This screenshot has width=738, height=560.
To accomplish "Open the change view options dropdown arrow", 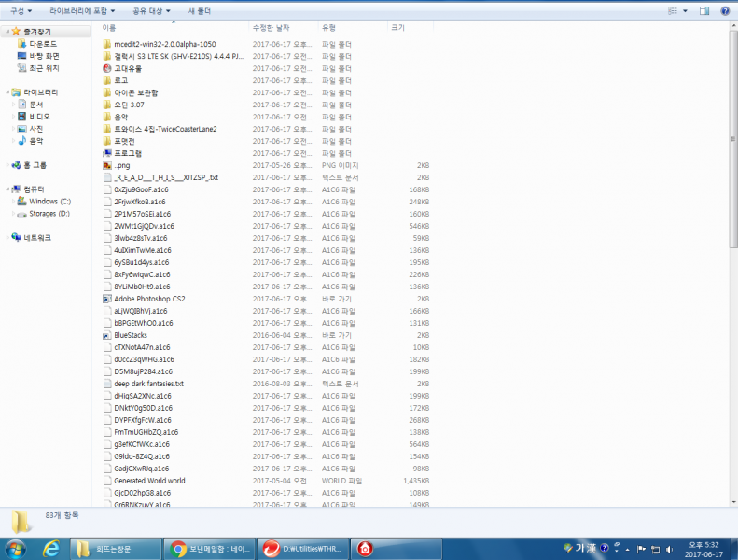I will [x=687, y=10].
